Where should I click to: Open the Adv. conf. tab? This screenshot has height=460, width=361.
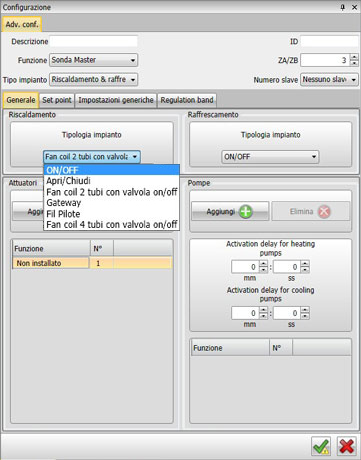pos(22,24)
